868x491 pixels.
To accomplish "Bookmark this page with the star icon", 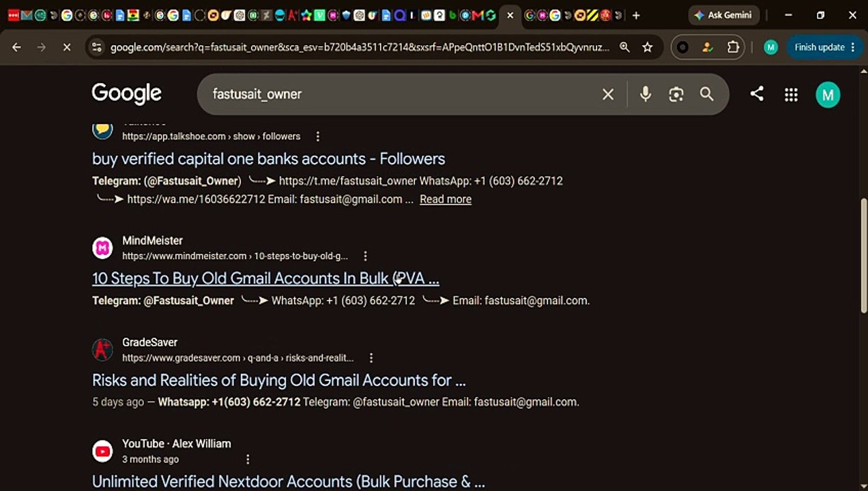I will [x=648, y=47].
